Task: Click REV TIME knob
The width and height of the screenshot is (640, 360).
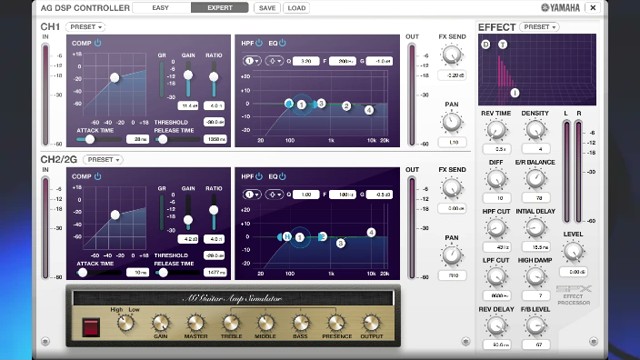Action: pos(496,131)
